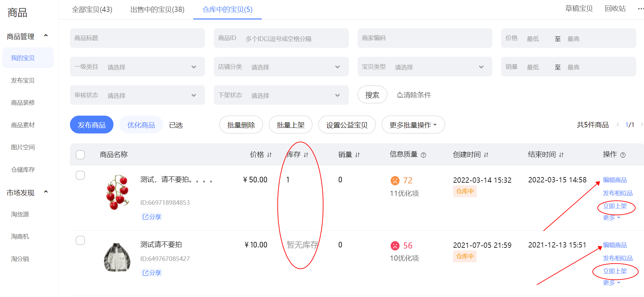Open the 下架状态 dropdown
The image size is (644, 297).
tap(281, 95)
